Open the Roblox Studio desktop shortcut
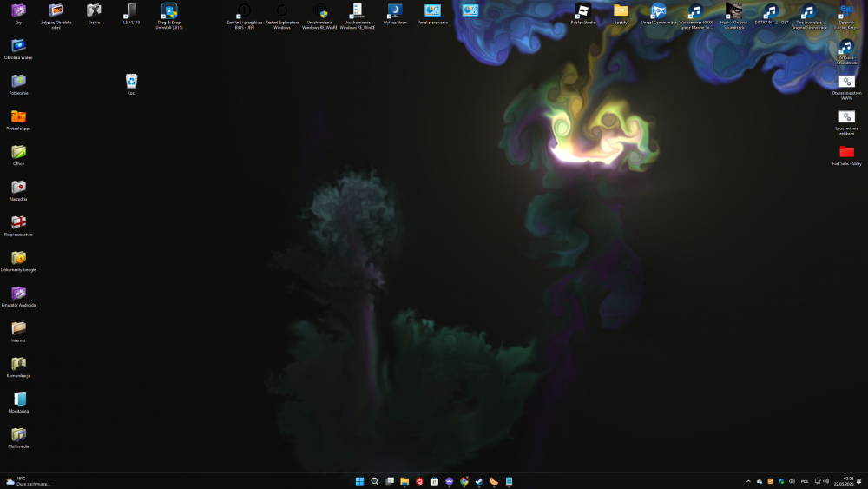This screenshot has height=489, width=868. point(582,11)
